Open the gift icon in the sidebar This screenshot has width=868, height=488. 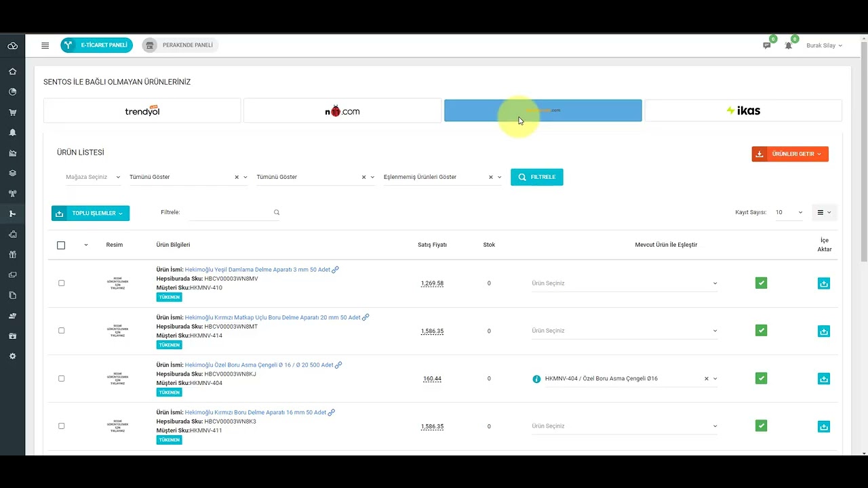pyautogui.click(x=12, y=255)
